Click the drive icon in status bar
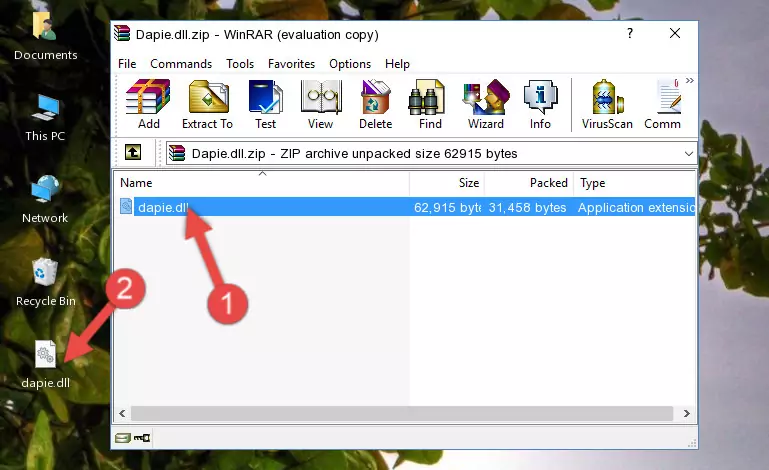The height and width of the screenshot is (470, 769). pos(123,438)
